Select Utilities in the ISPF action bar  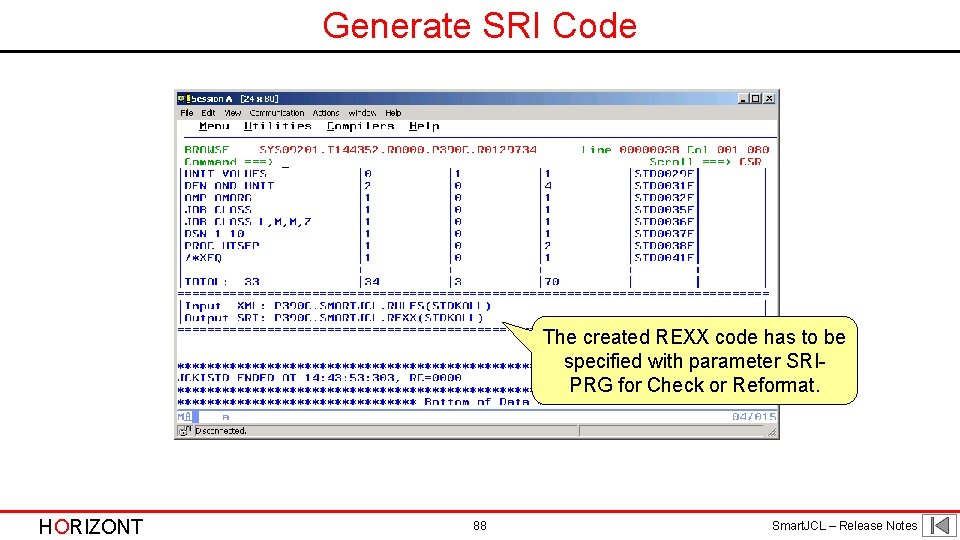277,126
